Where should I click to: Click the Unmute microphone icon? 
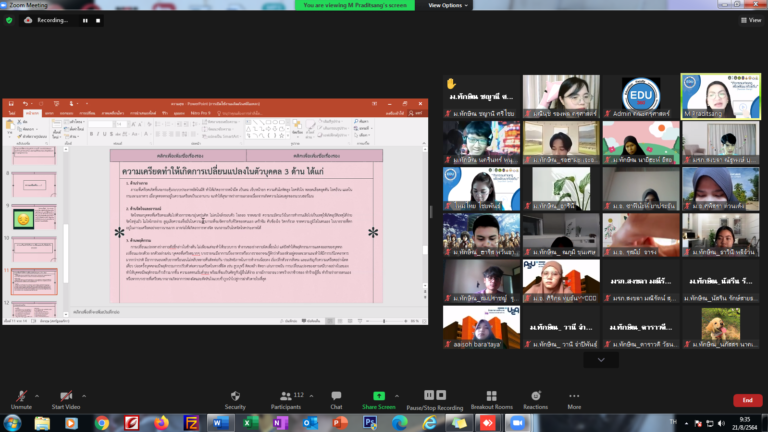click(21, 396)
